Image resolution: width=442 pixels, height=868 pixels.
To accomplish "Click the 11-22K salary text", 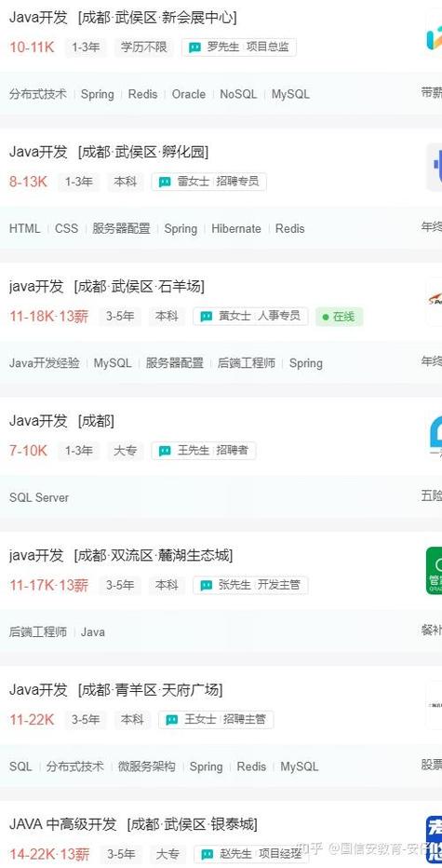I will pyautogui.click(x=32, y=720).
